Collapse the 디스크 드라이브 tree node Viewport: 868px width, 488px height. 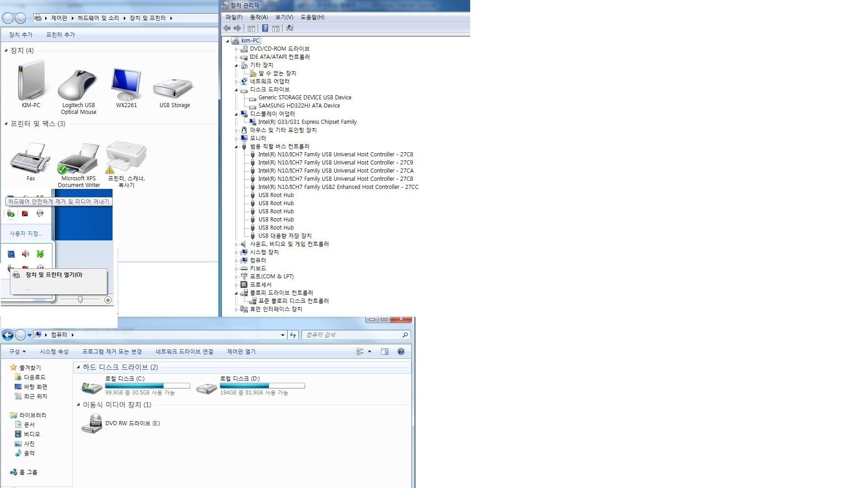(x=236, y=90)
